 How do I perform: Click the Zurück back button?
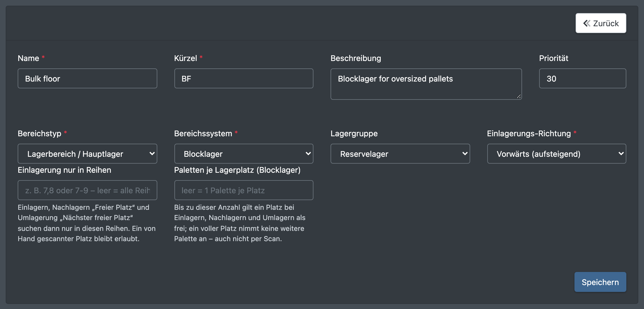[x=601, y=23]
